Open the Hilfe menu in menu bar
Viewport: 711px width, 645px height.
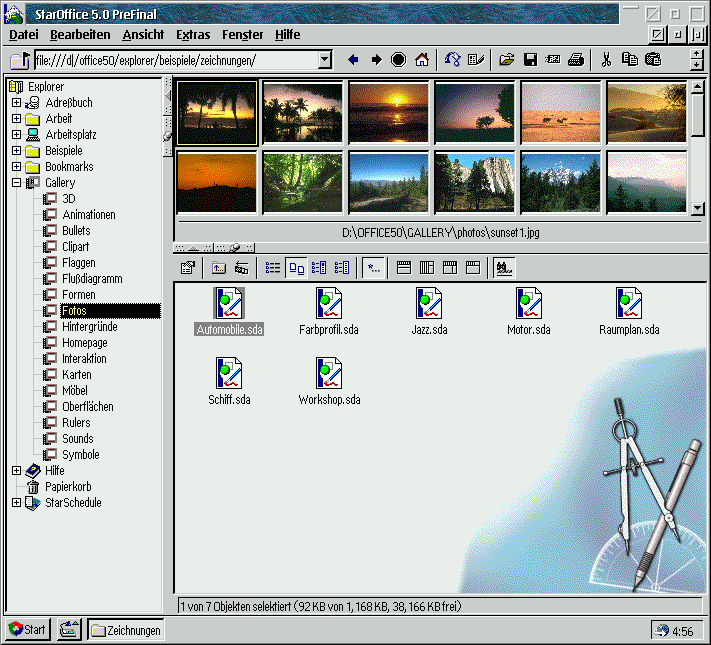coord(287,34)
